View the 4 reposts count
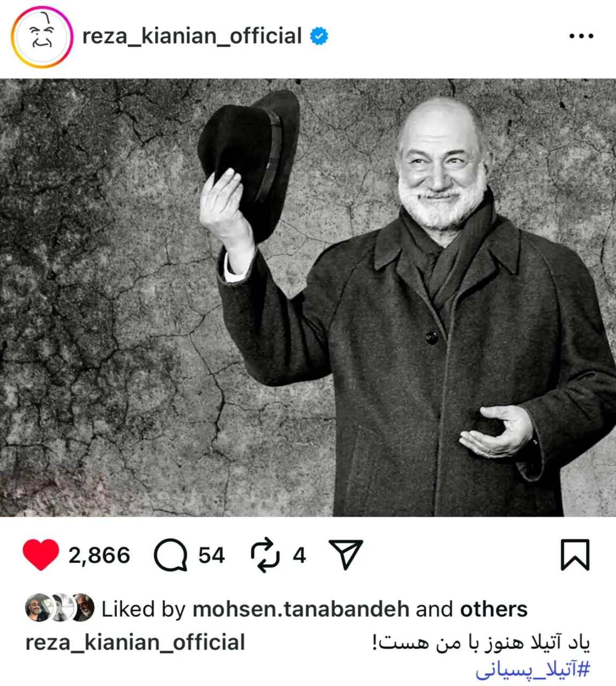This screenshot has width=616, height=686. (299, 555)
